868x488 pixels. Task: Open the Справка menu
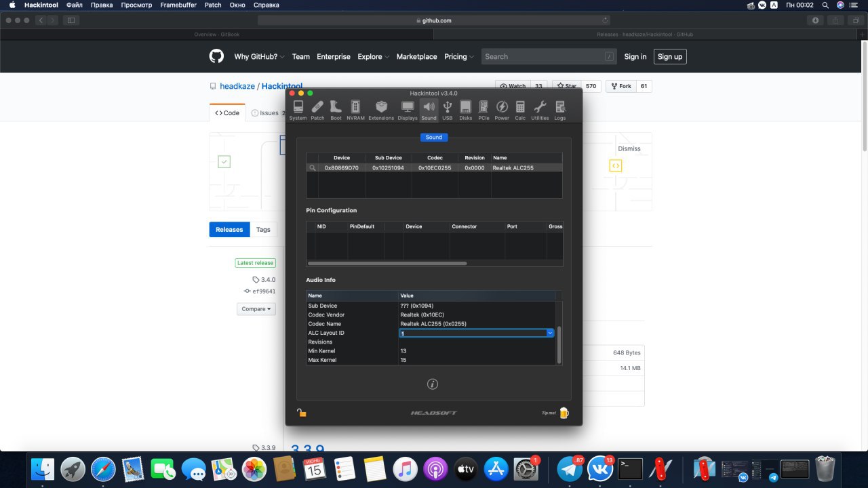(266, 5)
